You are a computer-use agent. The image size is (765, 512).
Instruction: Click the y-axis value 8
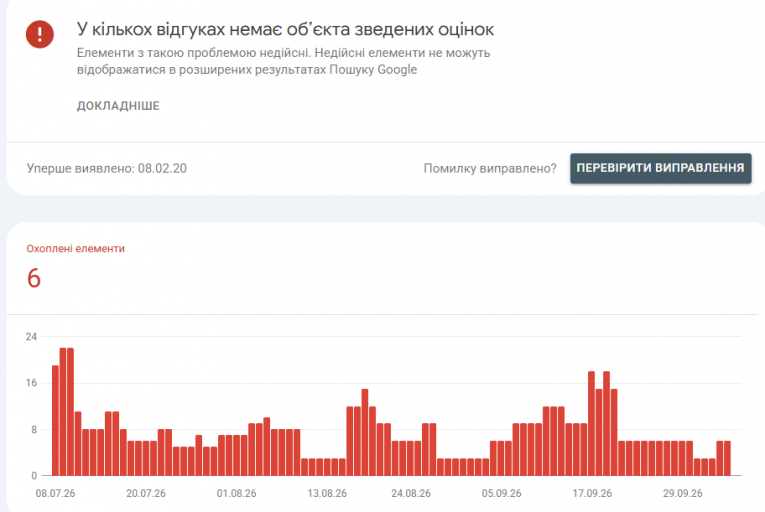(34, 430)
